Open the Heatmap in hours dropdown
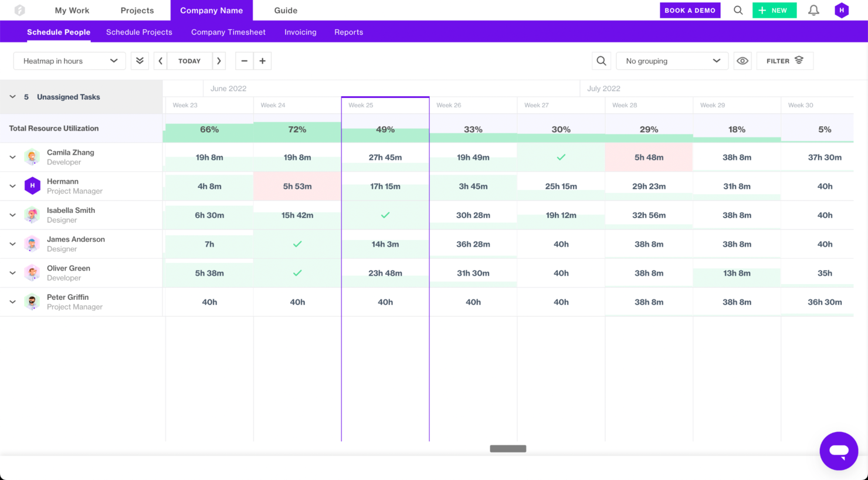 point(69,61)
